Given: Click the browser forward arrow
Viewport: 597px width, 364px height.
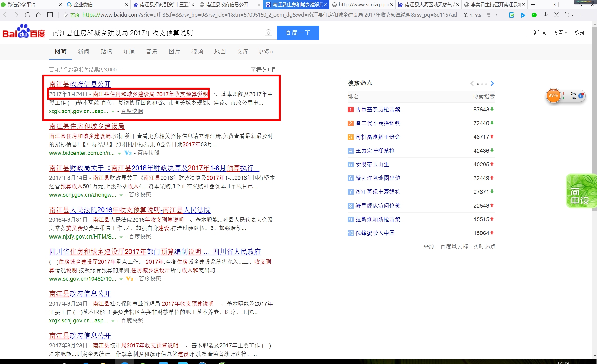Looking at the screenshot, I should click(16, 15).
